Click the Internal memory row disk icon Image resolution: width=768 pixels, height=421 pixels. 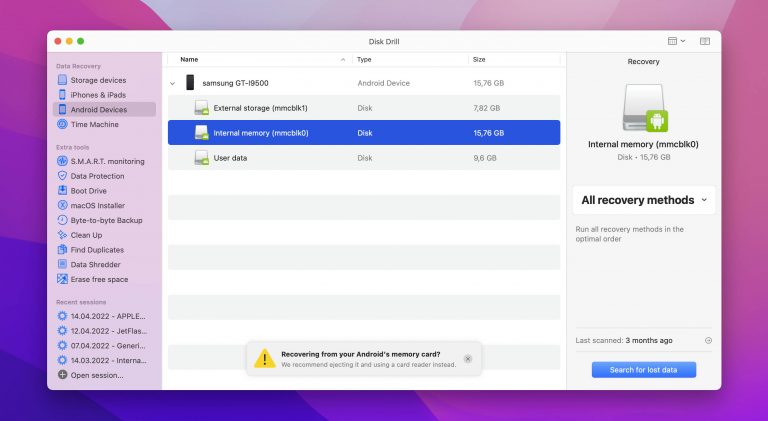click(201, 133)
